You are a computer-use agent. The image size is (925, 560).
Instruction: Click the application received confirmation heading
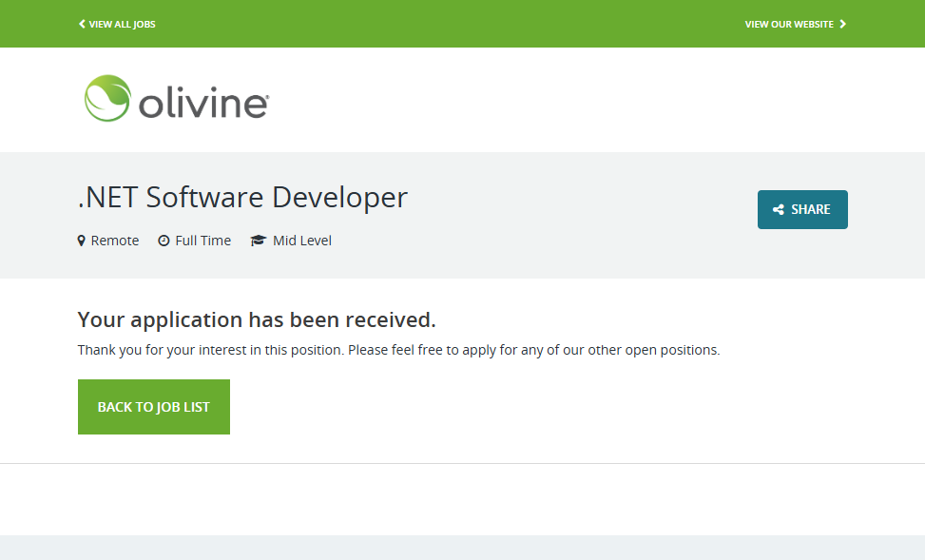[x=257, y=319]
